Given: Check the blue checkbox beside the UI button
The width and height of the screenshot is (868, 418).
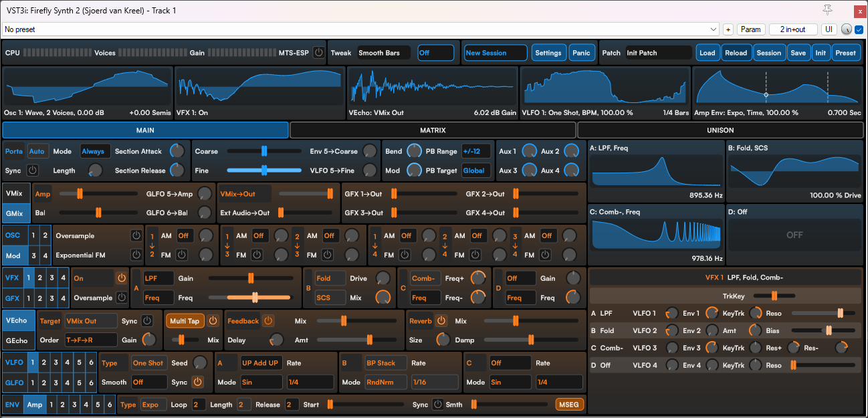Looking at the screenshot, I should click(x=858, y=29).
